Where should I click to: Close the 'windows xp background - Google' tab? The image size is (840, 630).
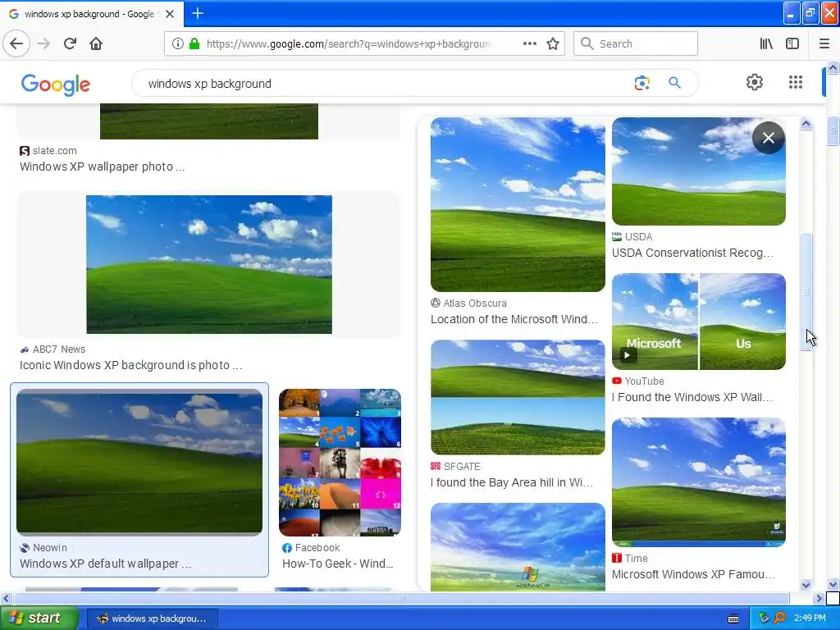tap(170, 14)
